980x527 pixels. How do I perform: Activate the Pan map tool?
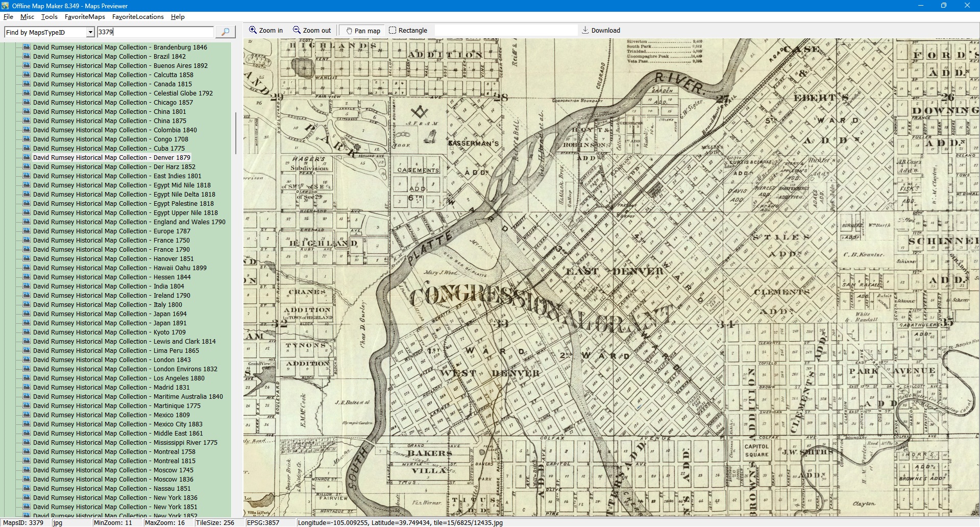(363, 31)
